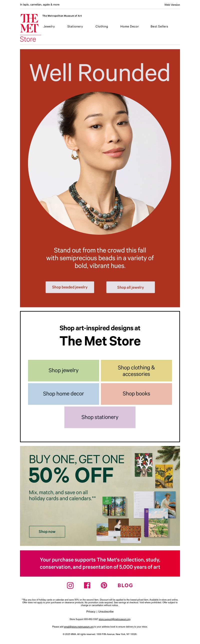
Task: Click the beaded necklace model photo
Action: 99,163
